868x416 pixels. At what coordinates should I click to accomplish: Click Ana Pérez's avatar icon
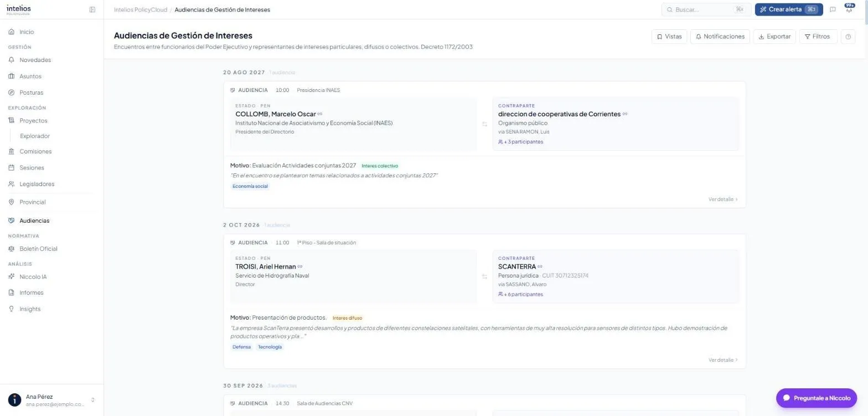[14, 400]
